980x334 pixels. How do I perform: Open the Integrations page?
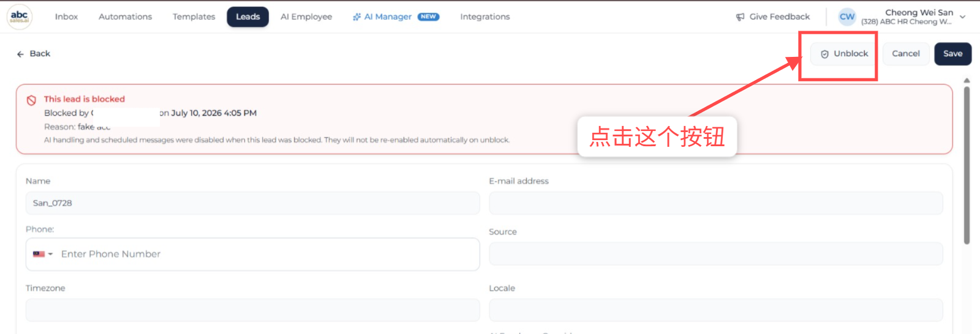click(x=485, y=17)
